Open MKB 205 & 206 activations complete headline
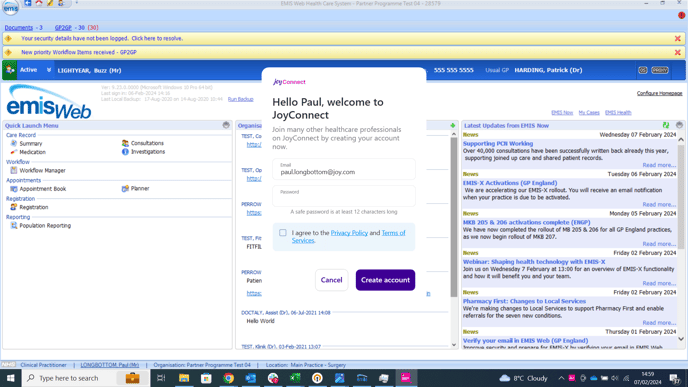 (x=527, y=222)
